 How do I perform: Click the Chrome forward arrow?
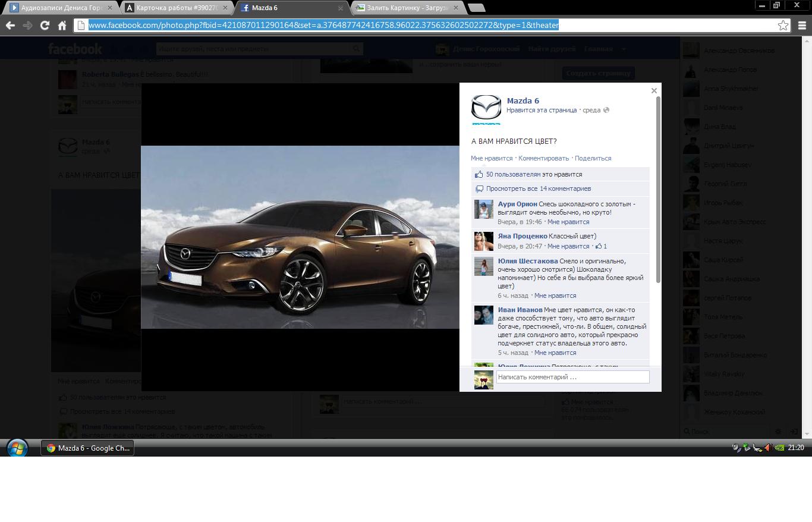click(x=27, y=26)
